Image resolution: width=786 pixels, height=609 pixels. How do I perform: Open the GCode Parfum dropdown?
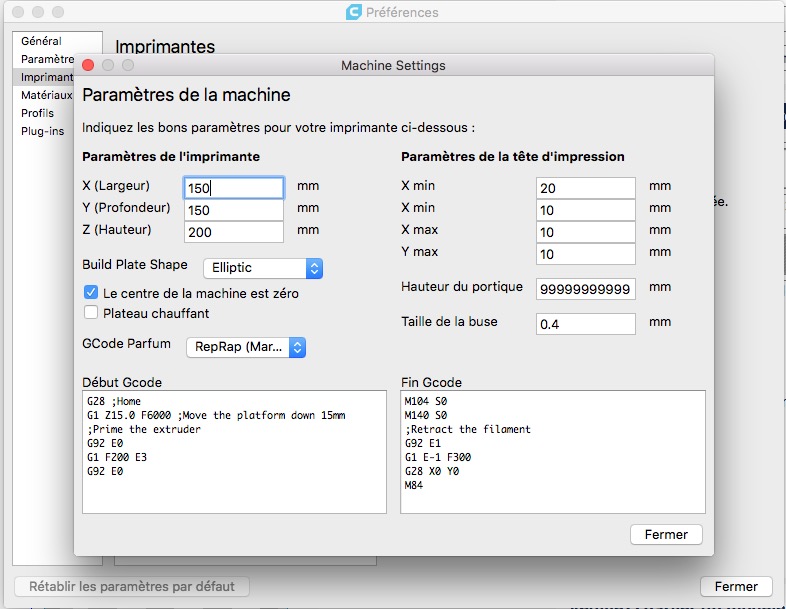(246, 347)
